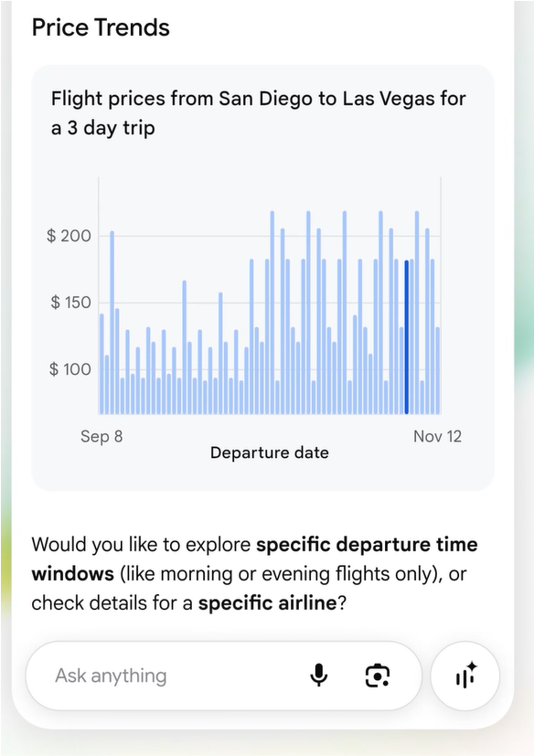Screen dimensions: 534x756
Task: Click the Nov 12 date label
Action: pyautogui.click(x=437, y=436)
